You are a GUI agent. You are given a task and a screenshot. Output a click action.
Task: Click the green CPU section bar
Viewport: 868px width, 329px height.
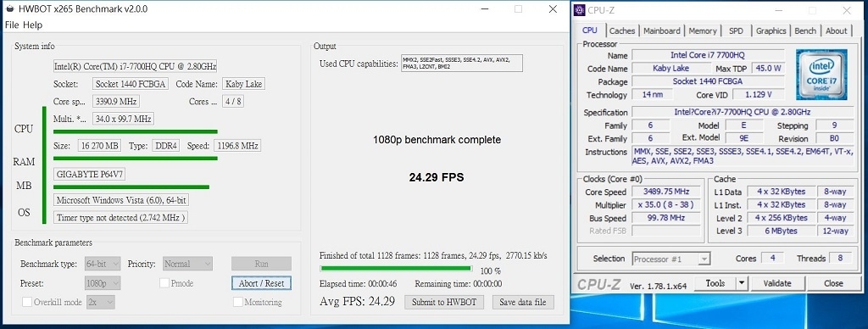coord(135,131)
